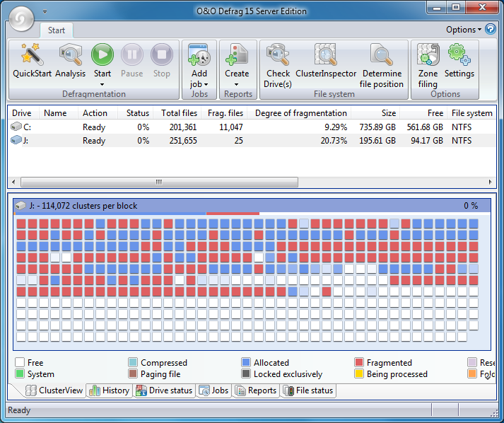This screenshot has height=423, width=504.
Task: Open the Options dropdown menu
Action: pos(464,30)
